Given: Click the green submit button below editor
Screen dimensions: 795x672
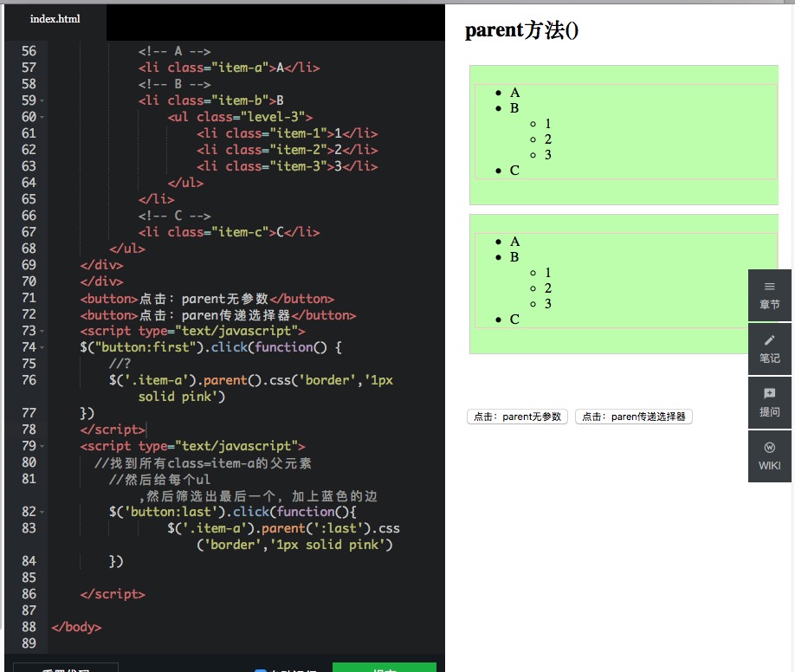Looking at the screenshot, I should tap(384, 668).
